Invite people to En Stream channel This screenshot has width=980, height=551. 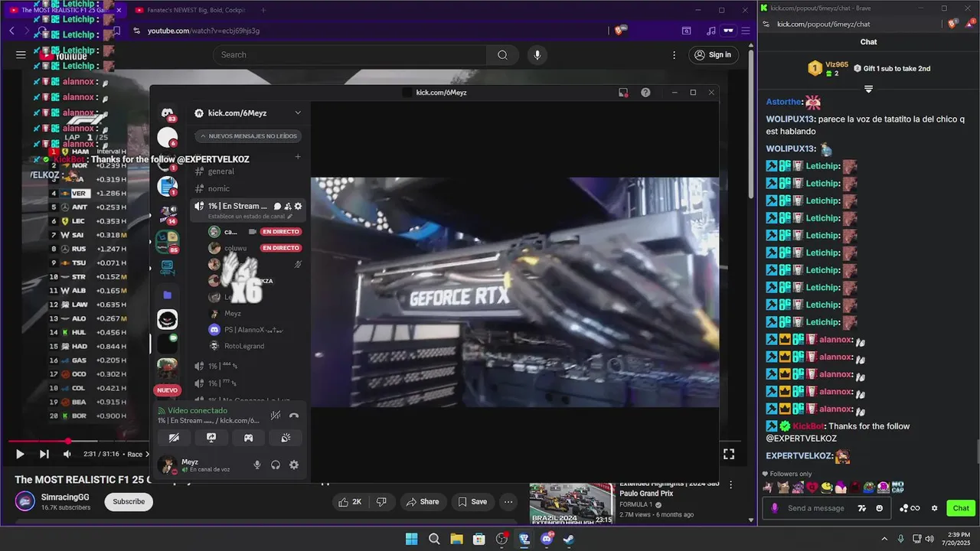[x=288, y=206]
